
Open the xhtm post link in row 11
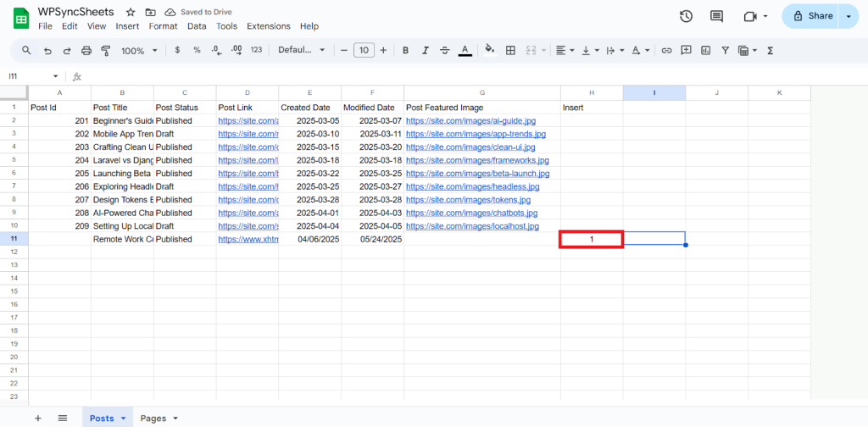click(x=248, y=240)
